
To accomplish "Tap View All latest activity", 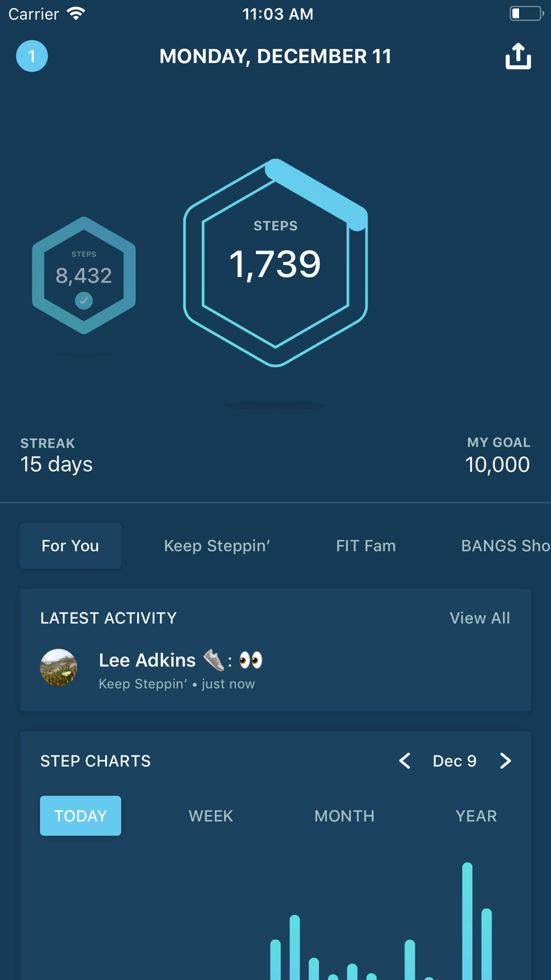I will pyautogui.click(x=479, y=618).
